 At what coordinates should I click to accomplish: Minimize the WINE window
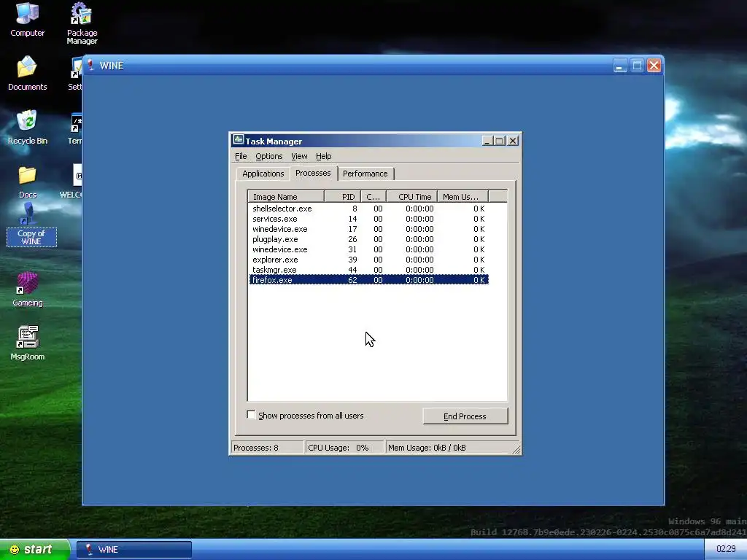click(620, 65)
